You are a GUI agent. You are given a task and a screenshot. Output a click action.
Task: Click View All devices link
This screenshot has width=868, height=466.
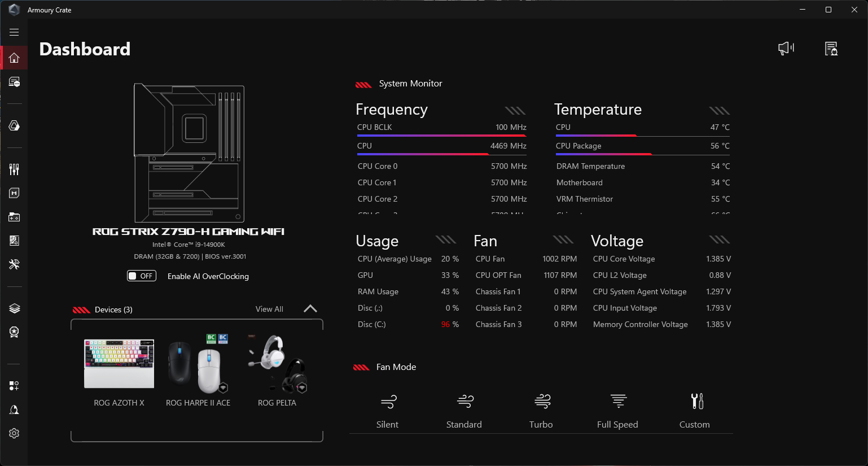tap(269, 309)
